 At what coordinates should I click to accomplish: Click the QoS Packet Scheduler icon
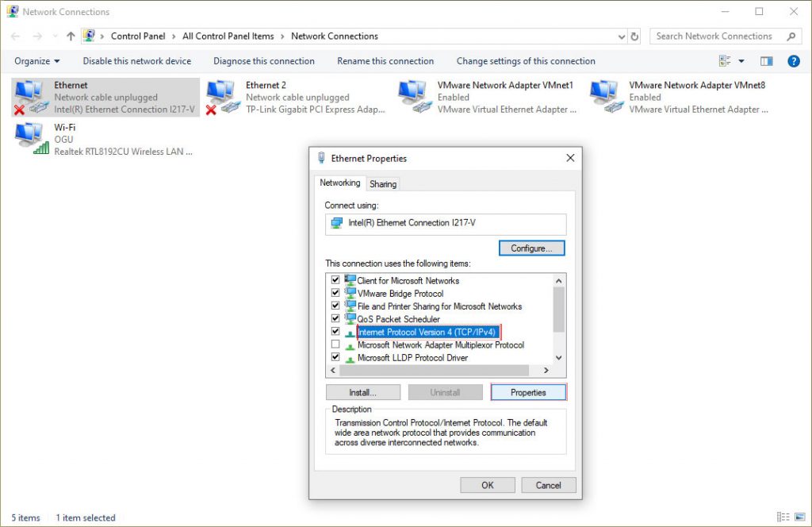[x=350, y=318]
